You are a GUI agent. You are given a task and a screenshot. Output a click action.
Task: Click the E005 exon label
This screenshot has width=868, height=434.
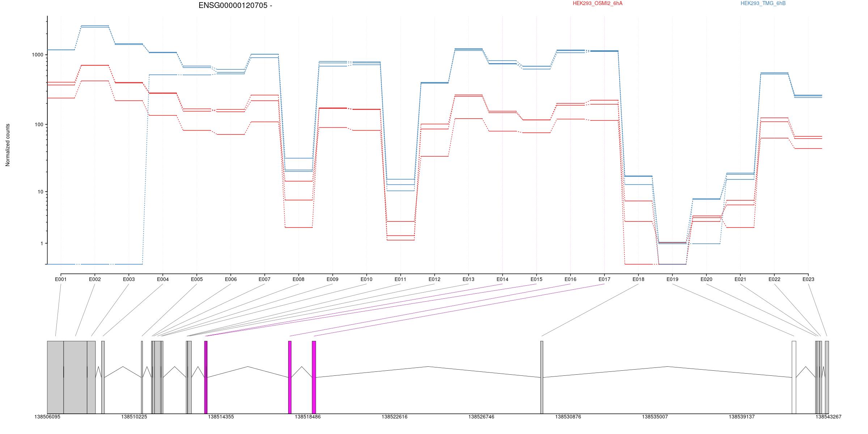pyautogui.click(x=197, y=279)
